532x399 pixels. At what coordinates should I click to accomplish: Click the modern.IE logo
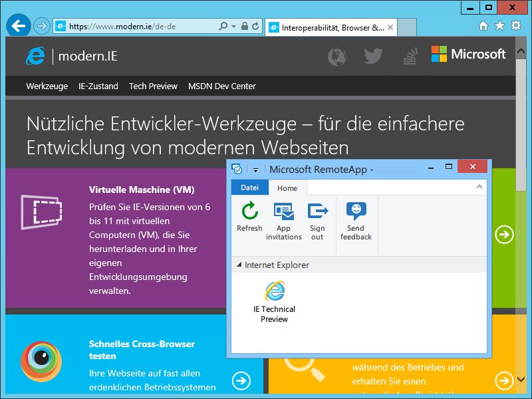pos(72,56)
